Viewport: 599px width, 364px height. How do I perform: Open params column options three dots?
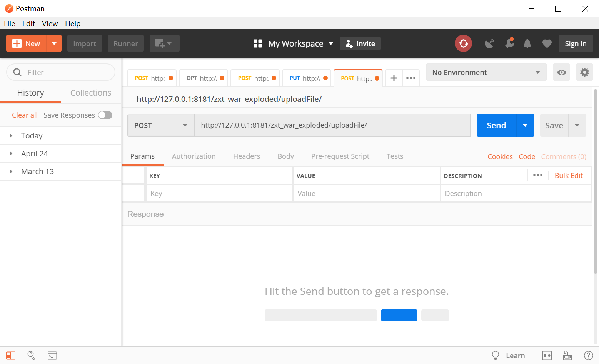(x=538, y=175)
